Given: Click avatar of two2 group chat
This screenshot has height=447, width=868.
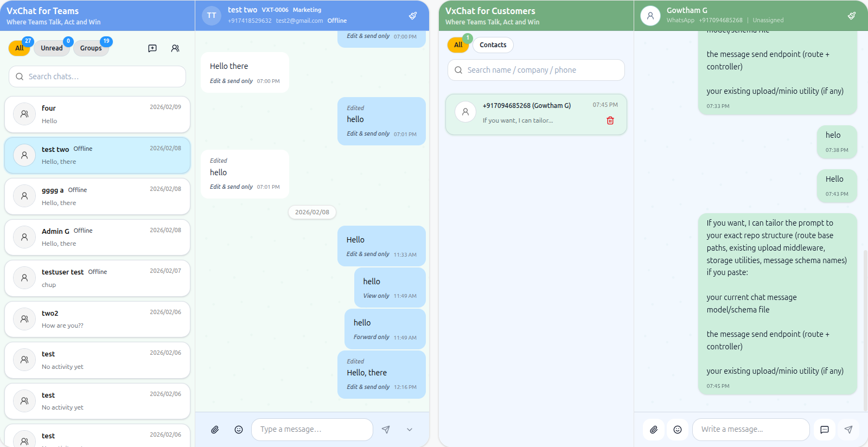Looking at the screenshot, I should coord(24,319).
